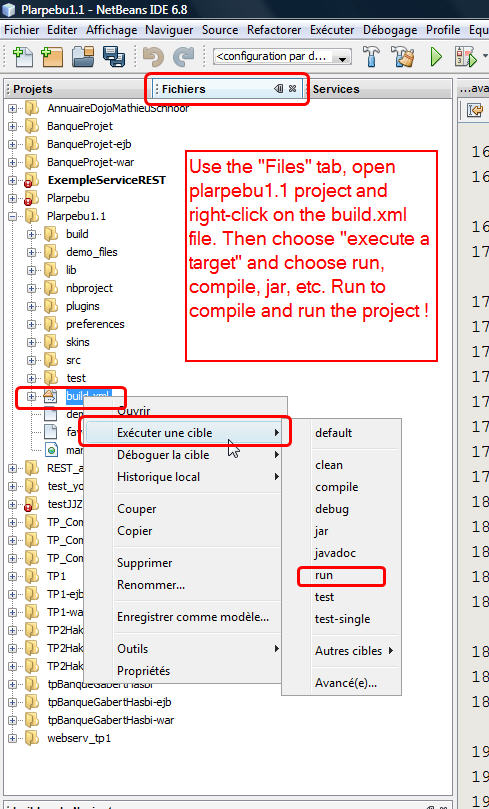Open the Exécuter une cible submenu
The height and width of the screenshot is (809, 489).
[x=183, y=433]
